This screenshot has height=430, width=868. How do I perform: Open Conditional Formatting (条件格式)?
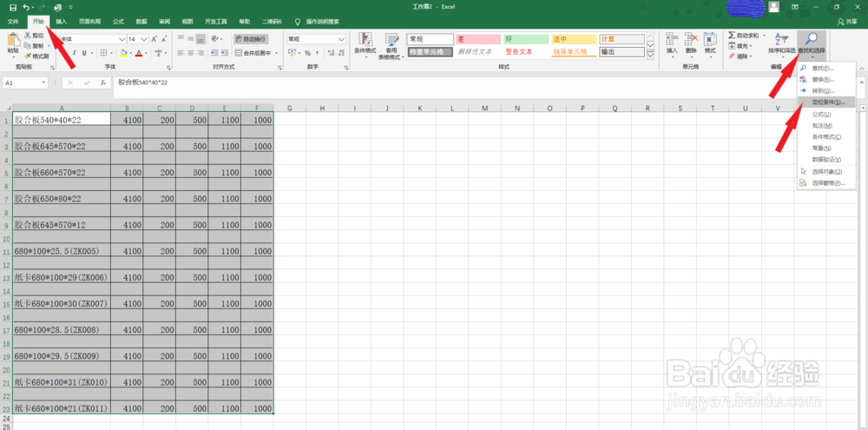point(365,46)
